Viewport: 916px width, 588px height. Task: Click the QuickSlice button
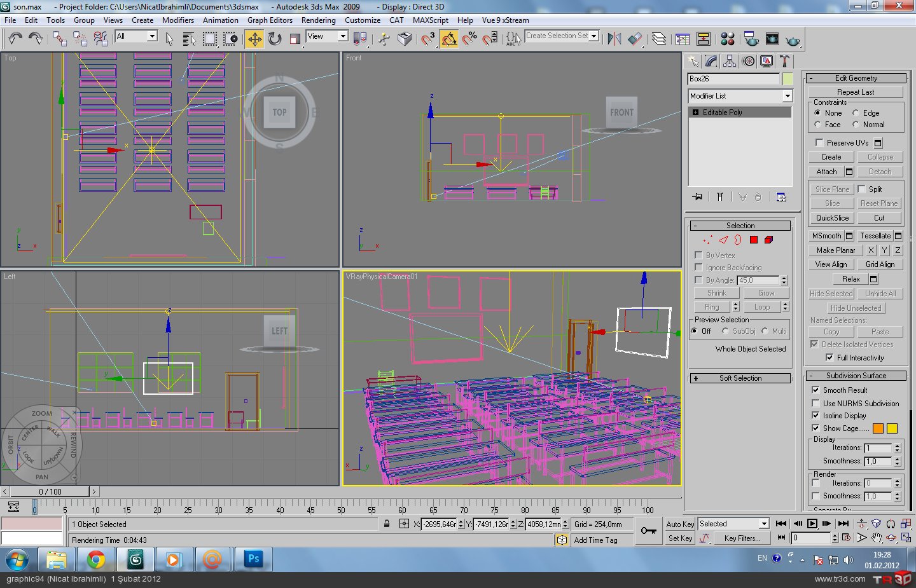pos(832,218)
